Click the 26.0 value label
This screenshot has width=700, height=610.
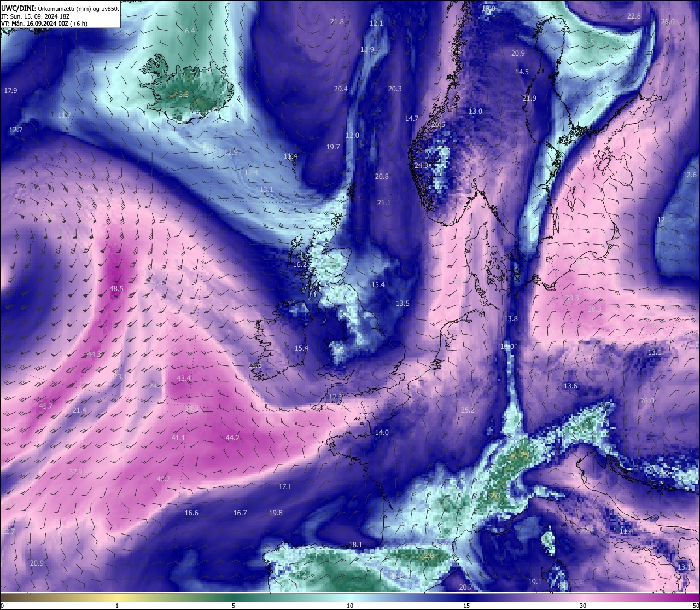pos(647,400)
